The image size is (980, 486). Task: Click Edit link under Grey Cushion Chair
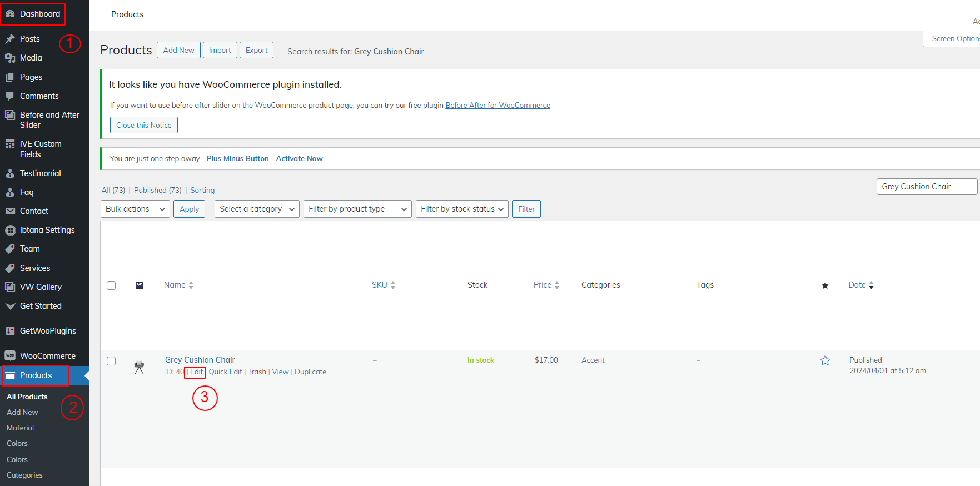196,372
